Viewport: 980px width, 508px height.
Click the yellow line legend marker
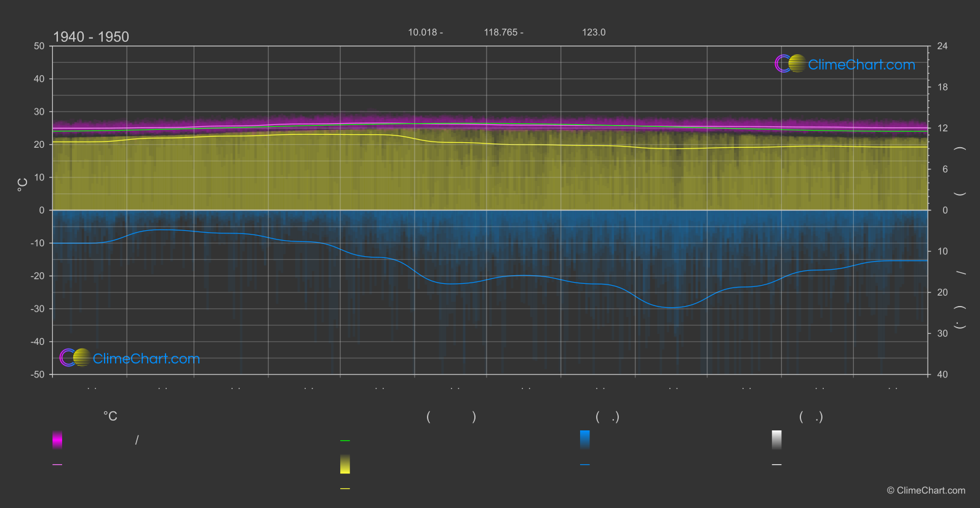[345, 489]
